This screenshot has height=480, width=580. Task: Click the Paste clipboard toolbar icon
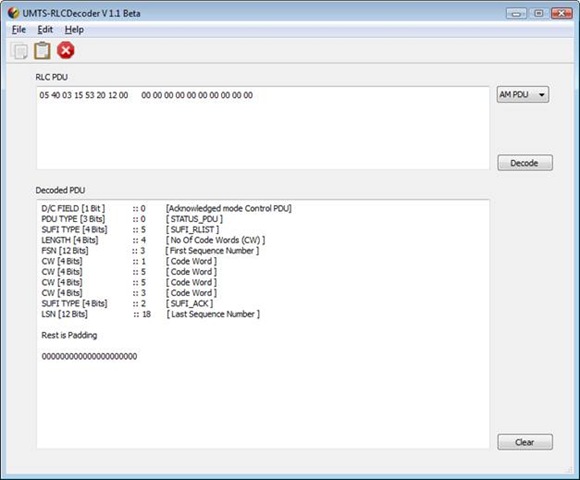click(x=42, y=51)
